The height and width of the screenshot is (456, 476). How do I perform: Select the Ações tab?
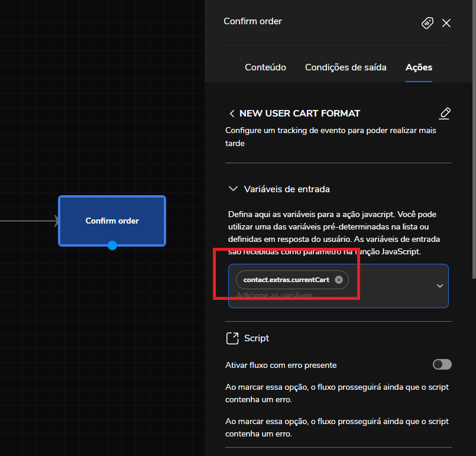pyautogui.click(x=419, y=67)
